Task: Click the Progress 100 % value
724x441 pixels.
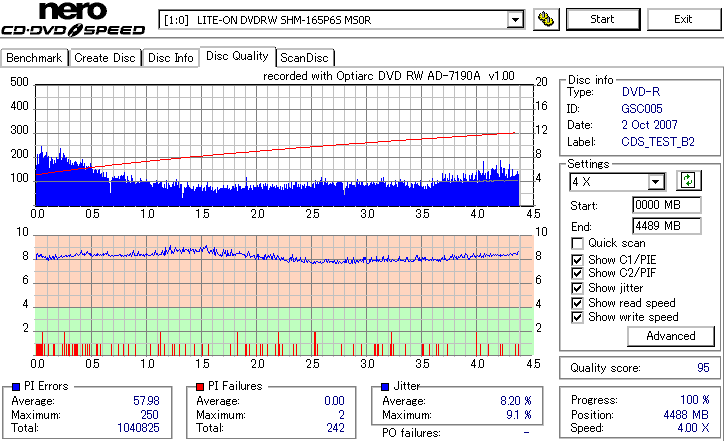Action: 694,400
